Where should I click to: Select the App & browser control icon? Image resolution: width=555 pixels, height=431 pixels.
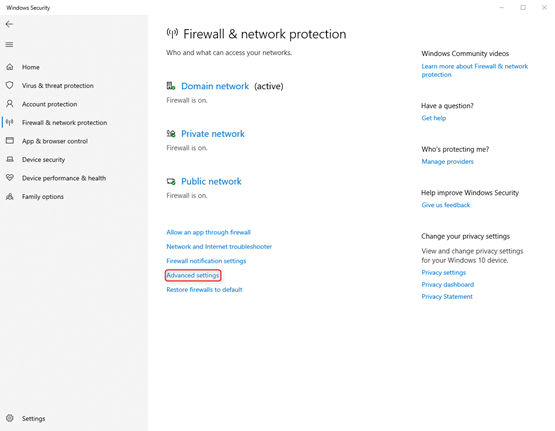[x=10, y=140]
